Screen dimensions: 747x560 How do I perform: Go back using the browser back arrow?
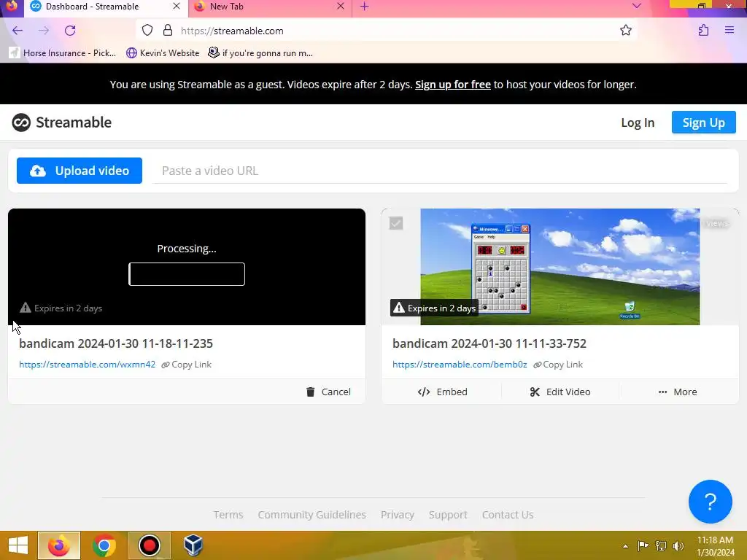click(x=18, y=31)
